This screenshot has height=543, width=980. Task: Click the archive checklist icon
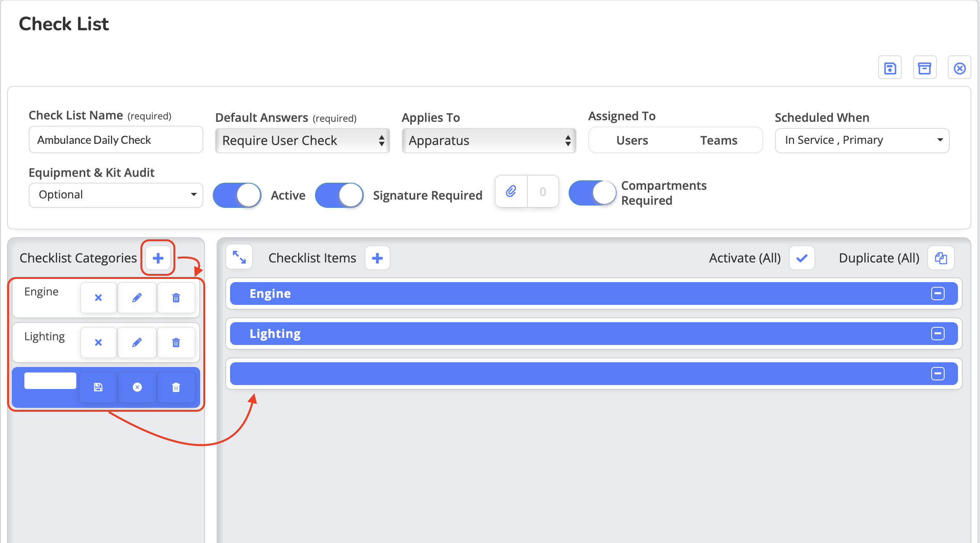point(925,68)
